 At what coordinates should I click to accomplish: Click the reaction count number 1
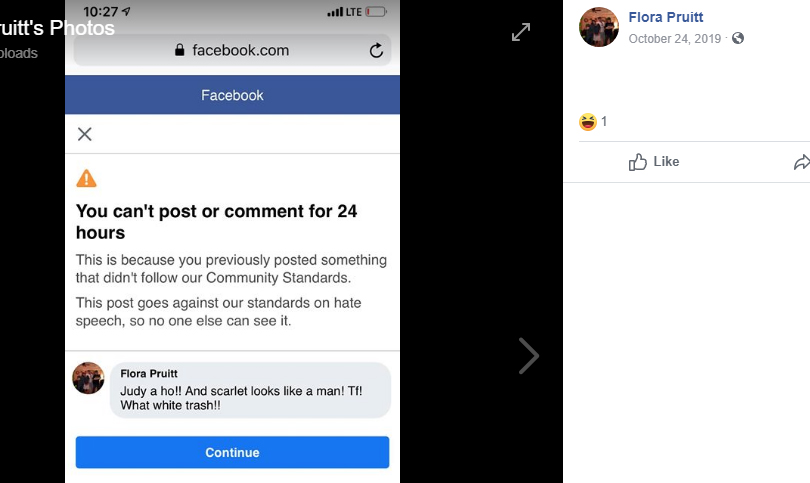[604, 121]
